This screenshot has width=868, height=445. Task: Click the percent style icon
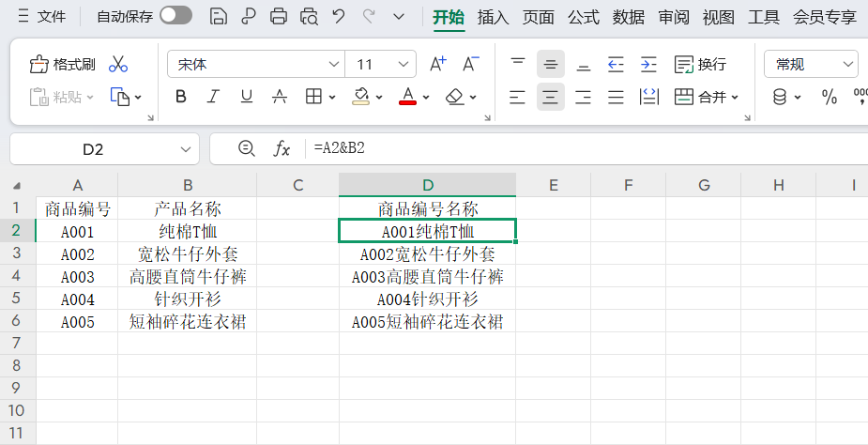830,97
